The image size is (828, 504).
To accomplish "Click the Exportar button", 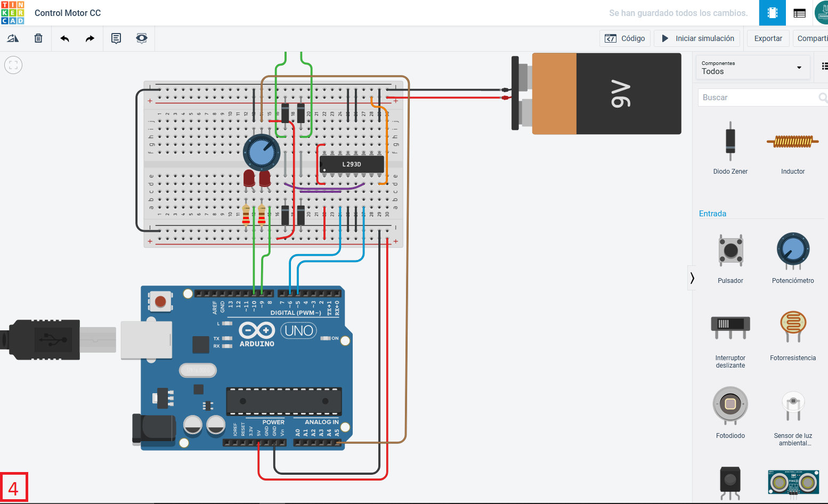I will point(768,38).
